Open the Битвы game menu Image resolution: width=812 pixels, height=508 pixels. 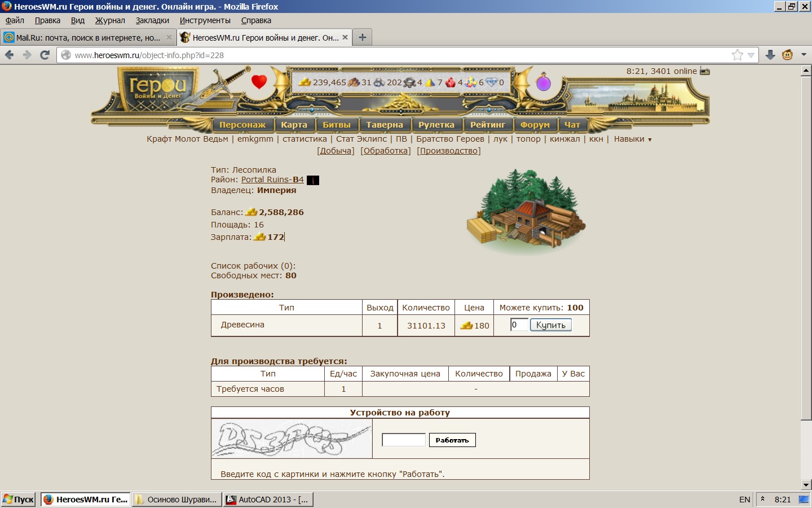point(337,125)
